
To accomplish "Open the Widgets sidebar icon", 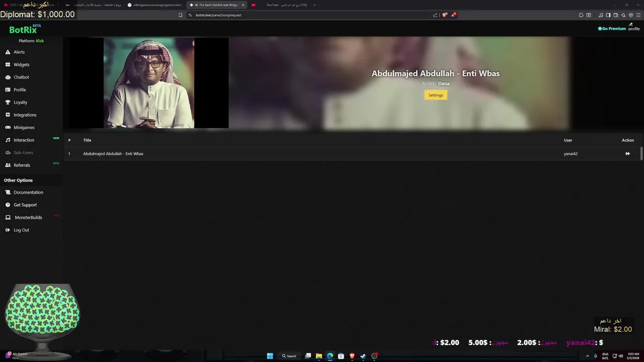I will (x=8, y=65).
